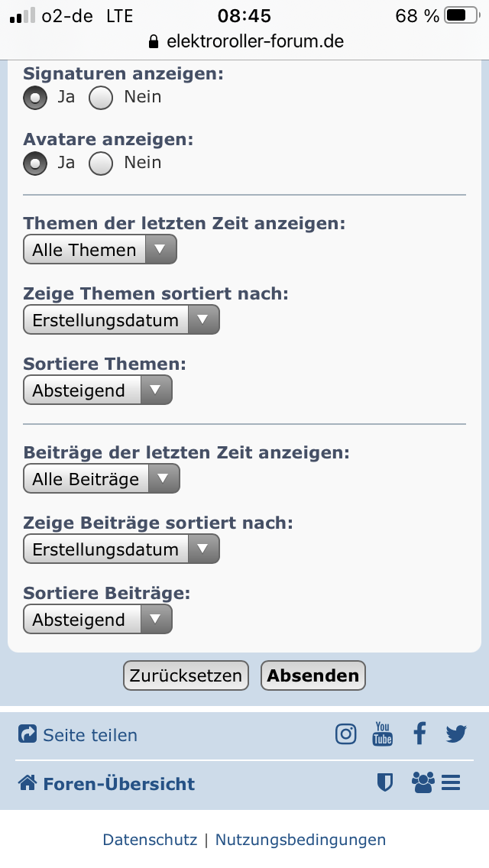
Task: Select Nein for Avatare anzeigen
Action: coord(102,164)
